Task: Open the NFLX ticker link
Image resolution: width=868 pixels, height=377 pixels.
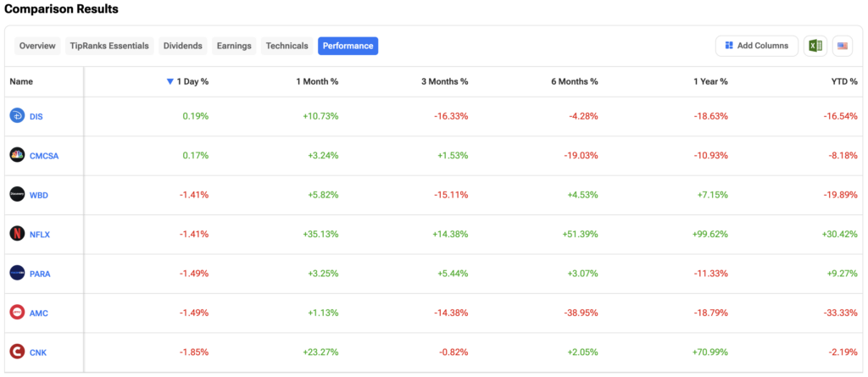Action: 40,234
